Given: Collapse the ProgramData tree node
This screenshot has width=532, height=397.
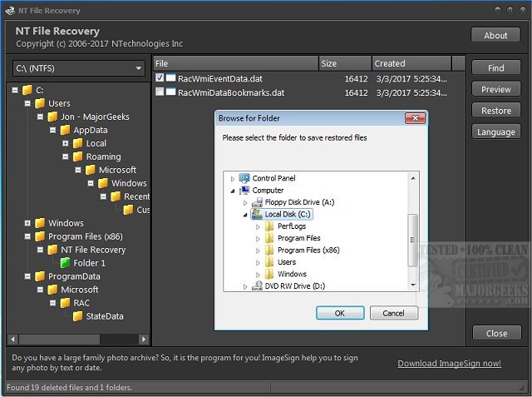Looking at the screenshot, I should point(27,276).
